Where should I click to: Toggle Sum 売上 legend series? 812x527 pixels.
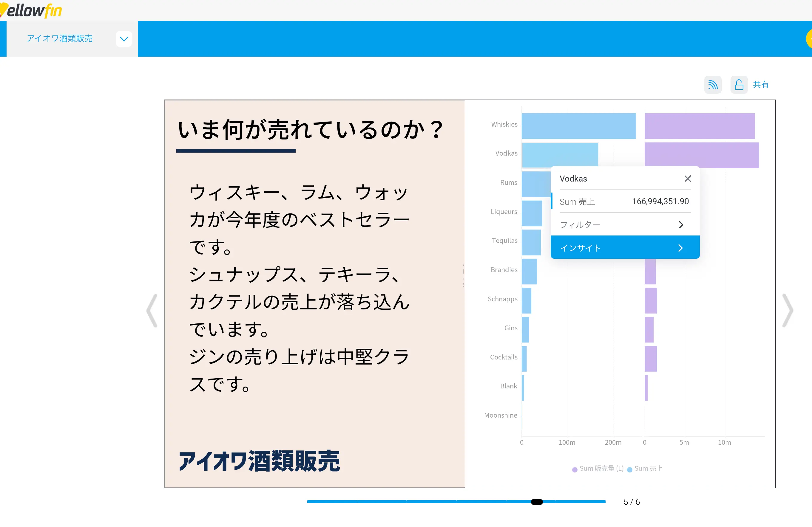tap(645, 468)
